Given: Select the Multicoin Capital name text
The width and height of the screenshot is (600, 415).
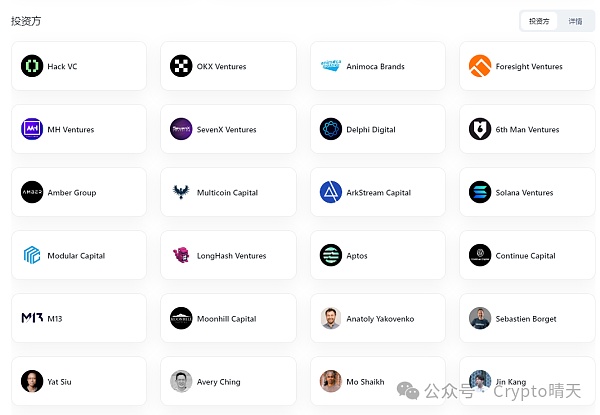Looking at the screenshot, I should coord(227,192).
